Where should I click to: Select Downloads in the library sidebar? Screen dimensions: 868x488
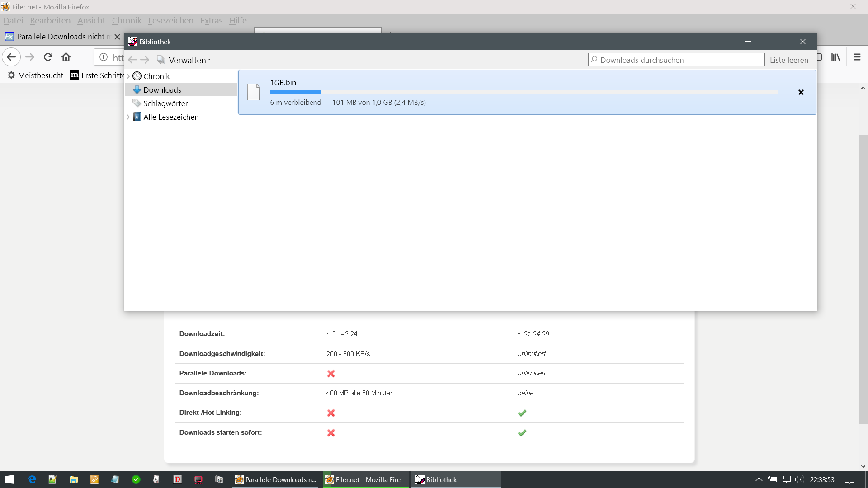162,90
